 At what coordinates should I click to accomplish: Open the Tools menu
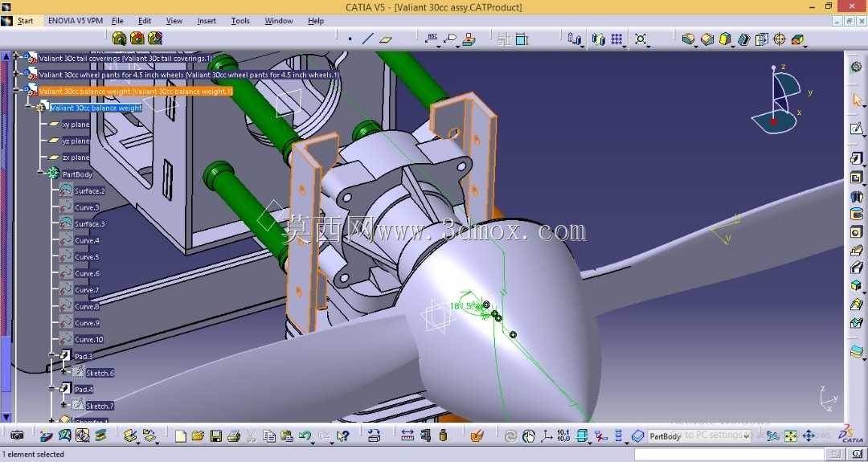tap(240, 21)
